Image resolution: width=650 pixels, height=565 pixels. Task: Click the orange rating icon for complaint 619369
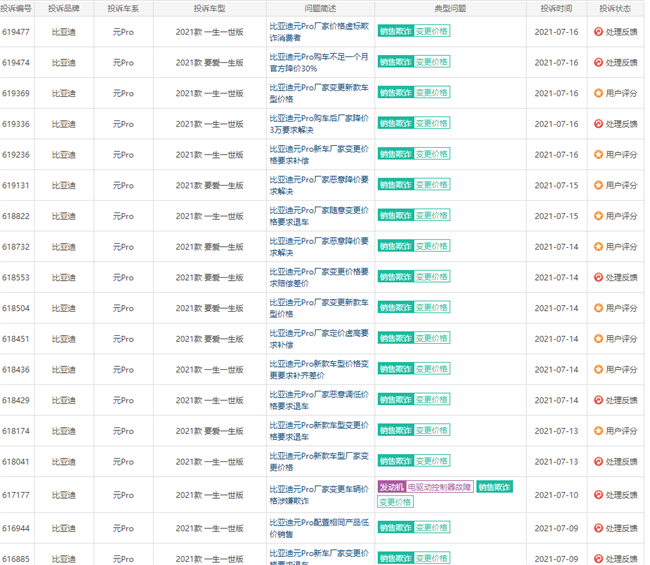tap(598, 93)
